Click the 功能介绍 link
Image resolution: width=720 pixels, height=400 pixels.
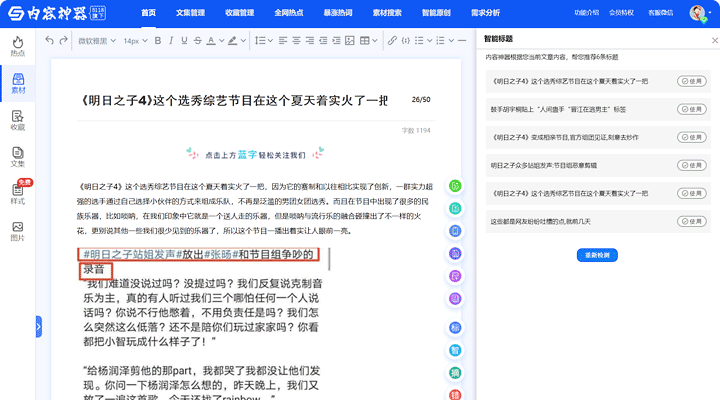click(x=586, y=13)
